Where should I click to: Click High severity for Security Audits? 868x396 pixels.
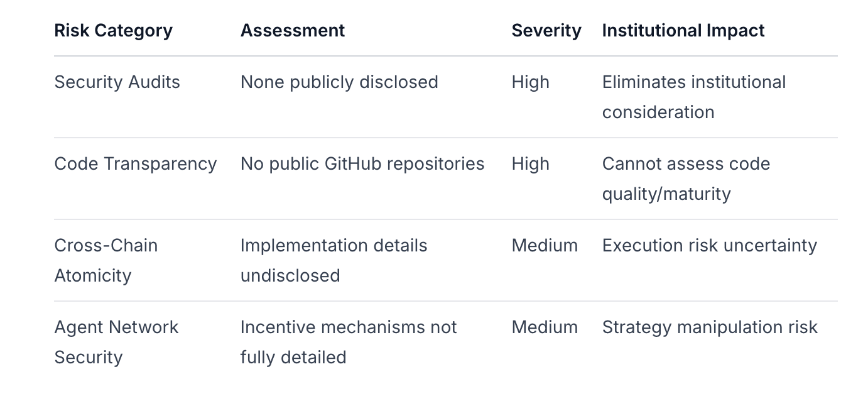pyautogui.click(x=531, y=82)
